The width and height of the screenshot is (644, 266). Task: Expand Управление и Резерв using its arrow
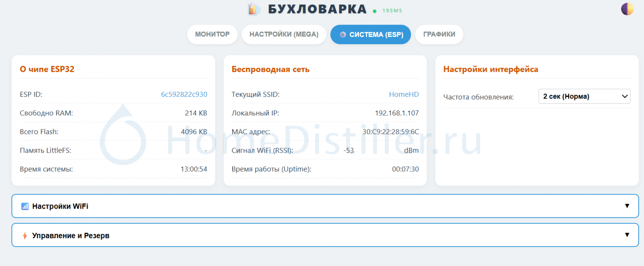(627, 235)
